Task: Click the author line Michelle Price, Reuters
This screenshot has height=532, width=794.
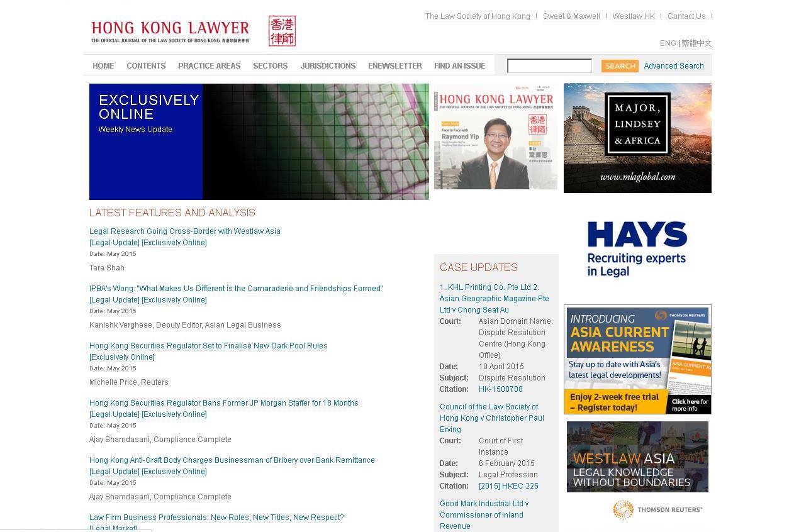Action: 129,382
